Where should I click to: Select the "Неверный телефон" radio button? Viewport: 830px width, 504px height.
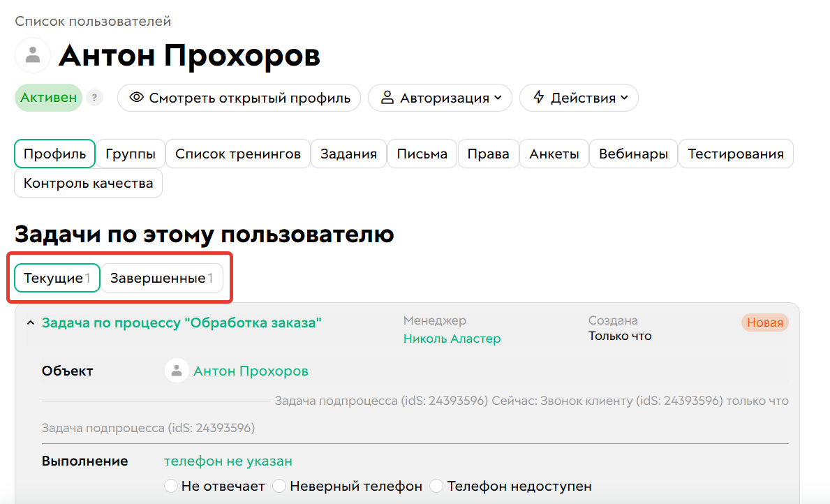[279, 486]
